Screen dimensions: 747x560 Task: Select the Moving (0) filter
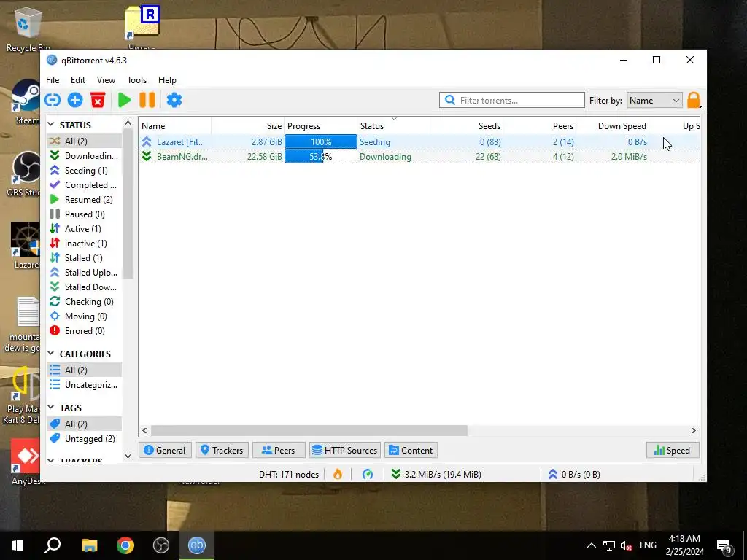(x=84, y=316)
